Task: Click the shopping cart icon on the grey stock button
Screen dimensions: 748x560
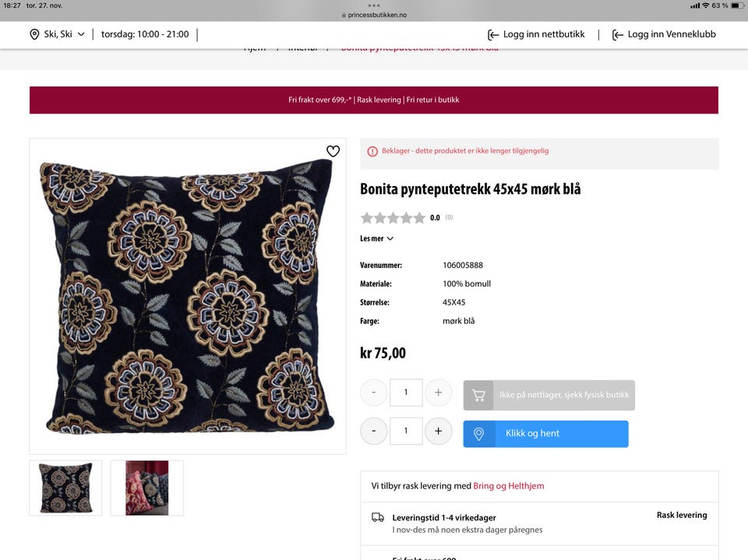Action: pos(478,395)
